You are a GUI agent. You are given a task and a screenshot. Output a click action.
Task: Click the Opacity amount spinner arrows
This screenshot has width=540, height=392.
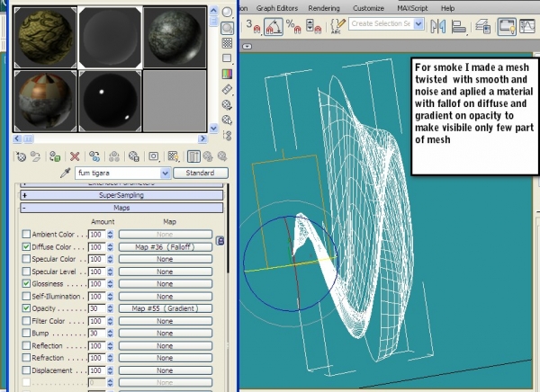click(x=110, y=308)
